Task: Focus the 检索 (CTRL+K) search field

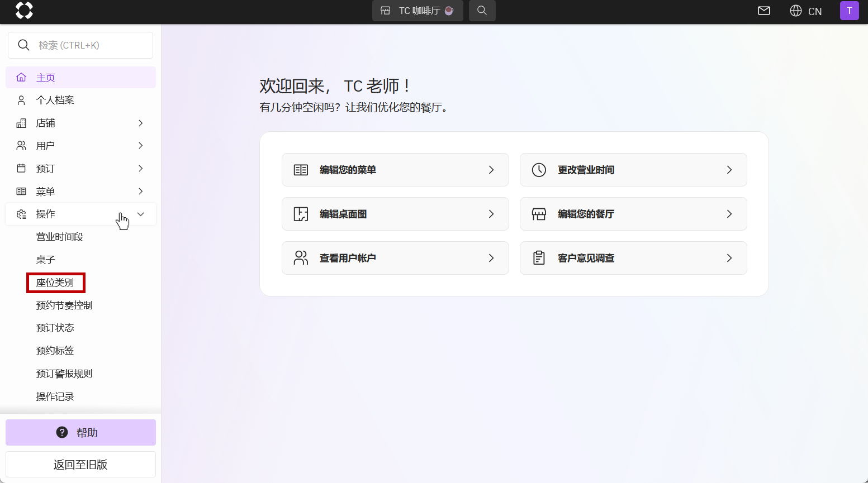Action: pyautogui.click(x=80, y=45)
